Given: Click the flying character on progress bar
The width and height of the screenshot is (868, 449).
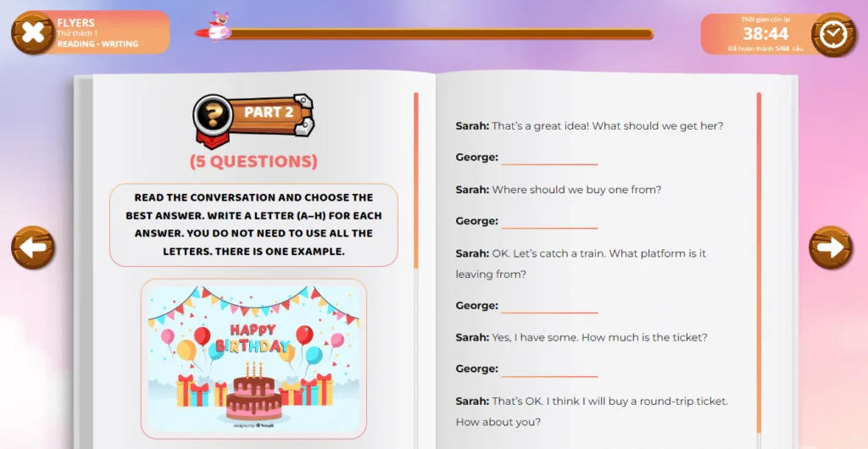Looking at the screenshot, I should pos(219,28).
